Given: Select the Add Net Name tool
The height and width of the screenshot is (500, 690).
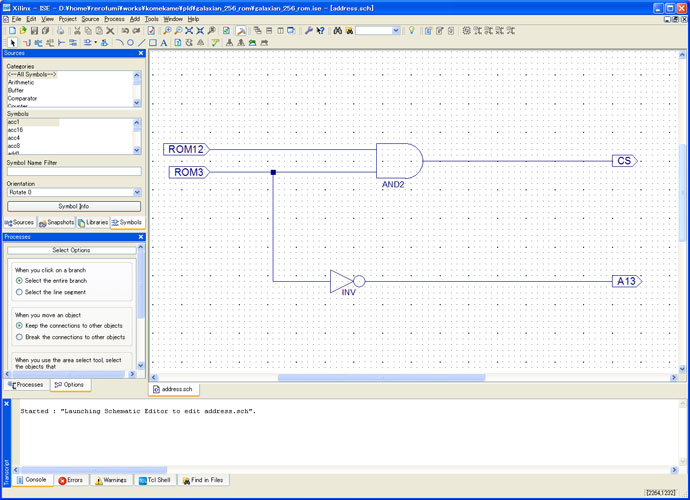Looking at the screenshot, I should (x=38, y=43).
